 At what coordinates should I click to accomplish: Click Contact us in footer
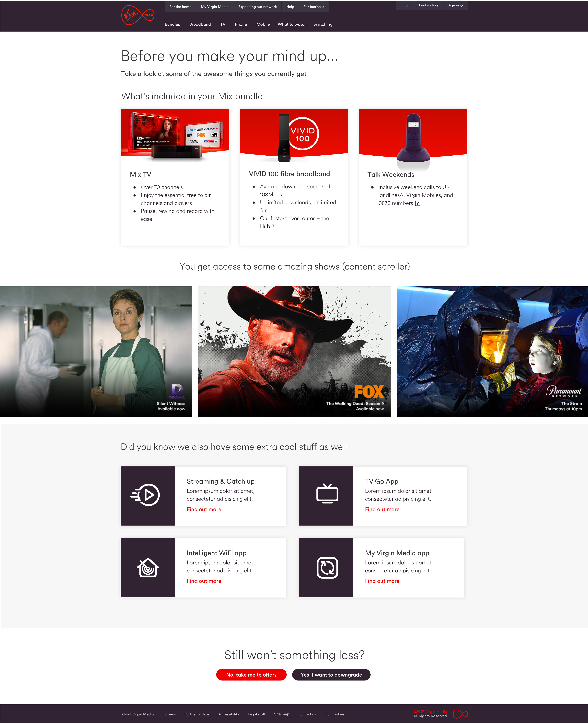(307, 714)
